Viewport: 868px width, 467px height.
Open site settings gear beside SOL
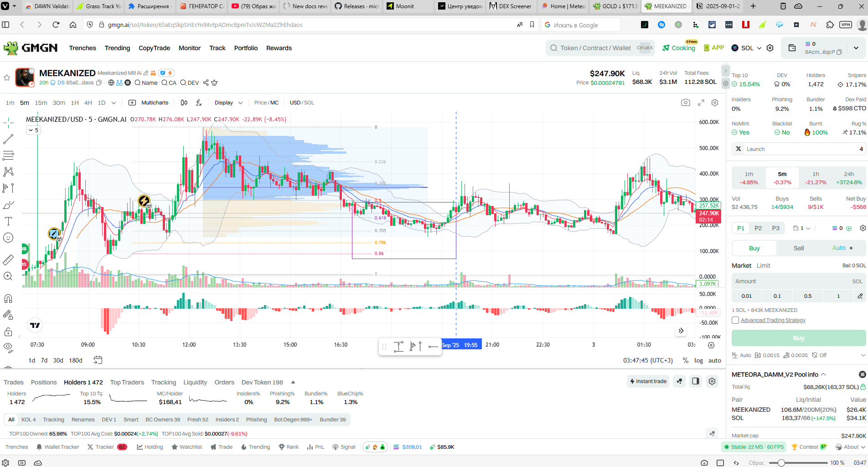(x=770, y=48)
